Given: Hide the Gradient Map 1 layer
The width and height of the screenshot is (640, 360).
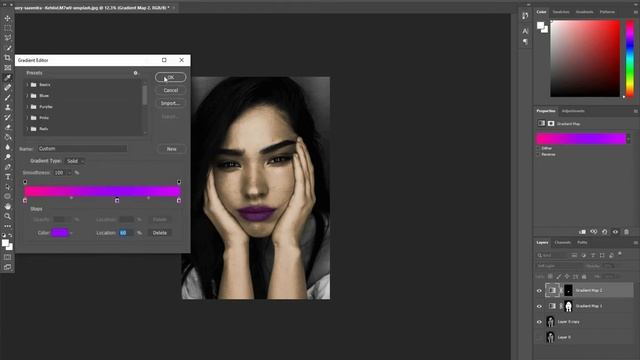Looking at the screenshot, I should point(539,306).
